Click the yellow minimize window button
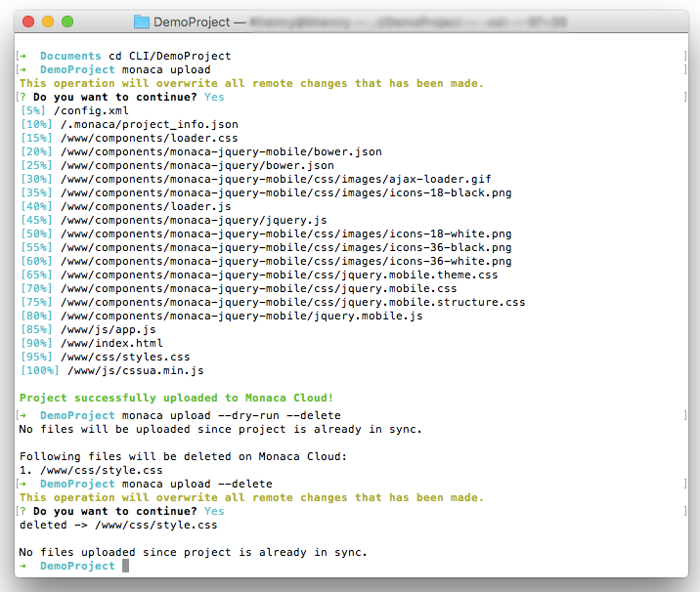Viewport: 700px width, 592px height. (x=48, y=21)
